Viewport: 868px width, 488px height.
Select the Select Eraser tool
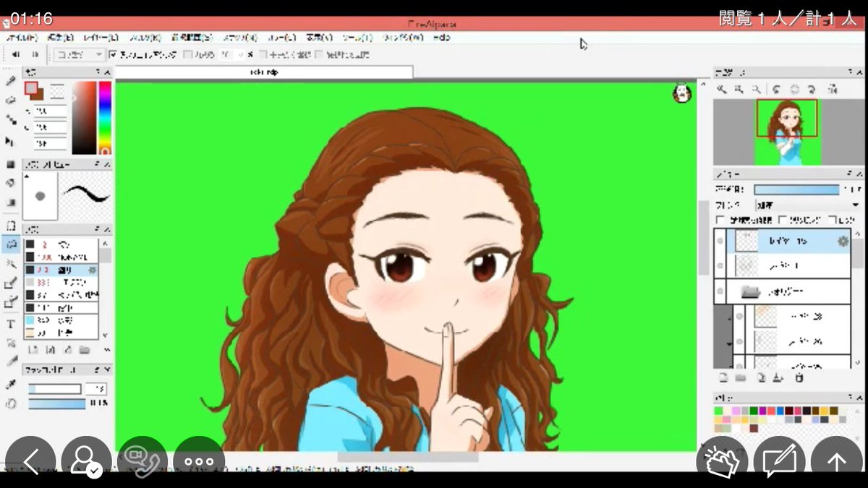pyautogui.click(x=10, y=303)
